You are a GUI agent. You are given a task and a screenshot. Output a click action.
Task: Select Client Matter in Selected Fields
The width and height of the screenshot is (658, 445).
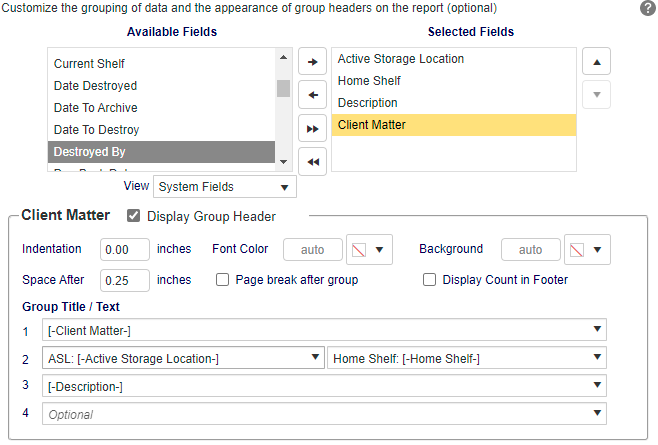coord(454,125)
